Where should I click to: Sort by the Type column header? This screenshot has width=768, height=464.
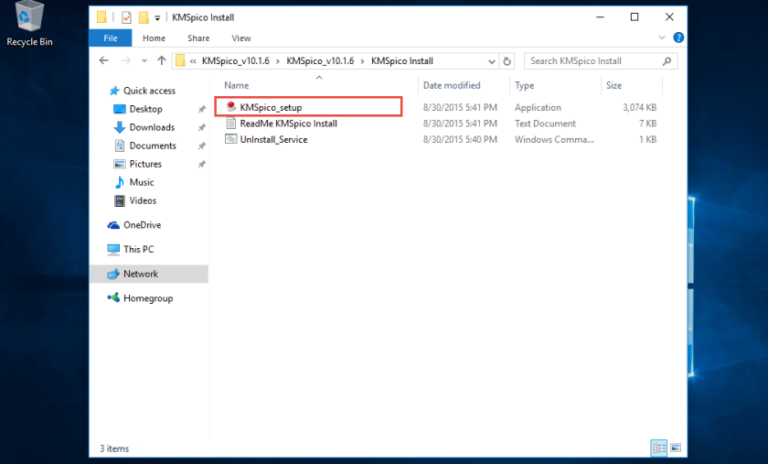[x=524, y=85]
